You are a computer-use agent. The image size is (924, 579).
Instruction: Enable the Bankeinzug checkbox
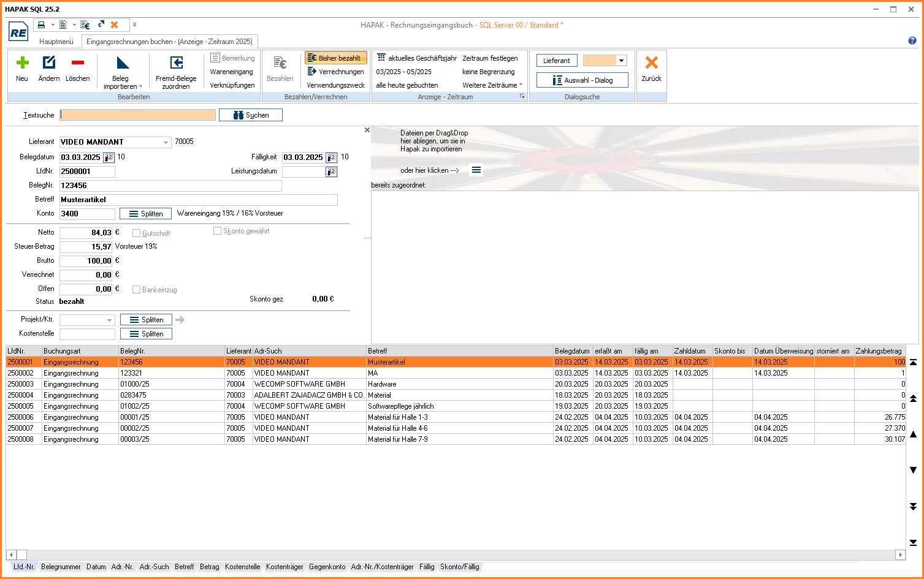coord(137,290)
